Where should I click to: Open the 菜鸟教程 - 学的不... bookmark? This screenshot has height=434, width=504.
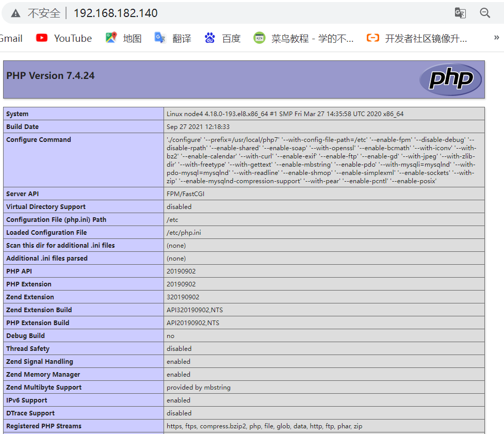pyautogui.click(x=312, y=38)
